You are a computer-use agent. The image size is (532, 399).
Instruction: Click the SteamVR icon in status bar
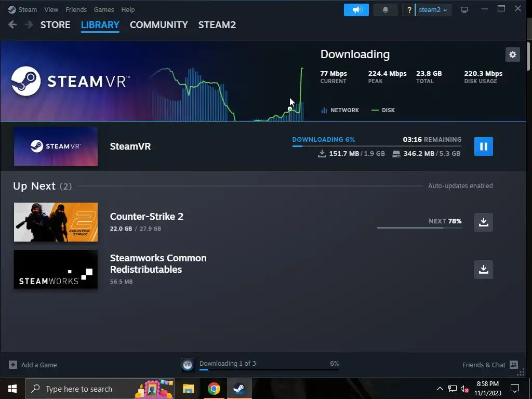tap(188, 365)
